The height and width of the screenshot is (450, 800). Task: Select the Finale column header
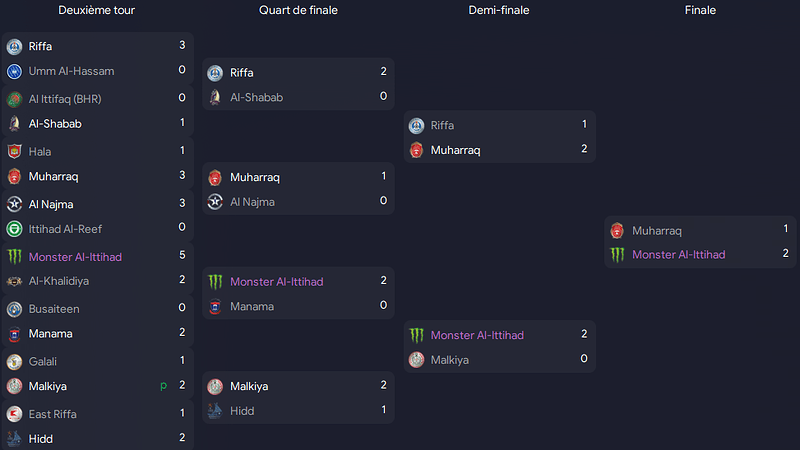pyautogui.click(x=700, y=10)
